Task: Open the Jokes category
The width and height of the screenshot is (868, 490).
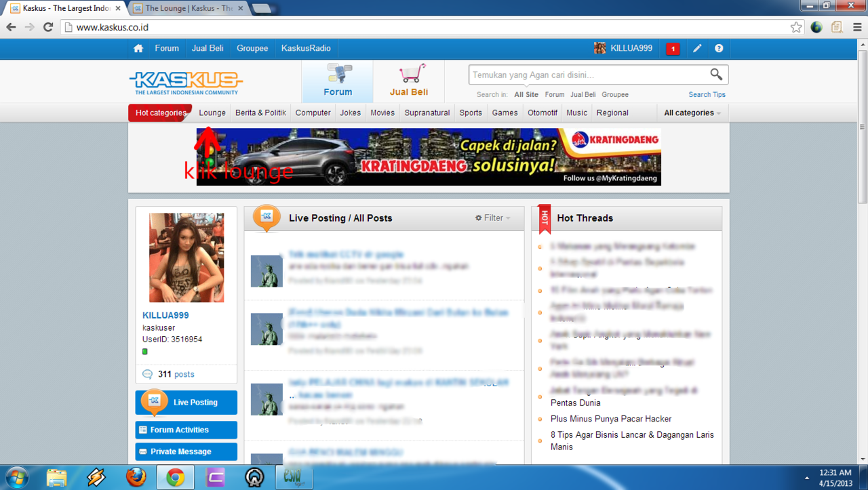Action: [351, 113]
